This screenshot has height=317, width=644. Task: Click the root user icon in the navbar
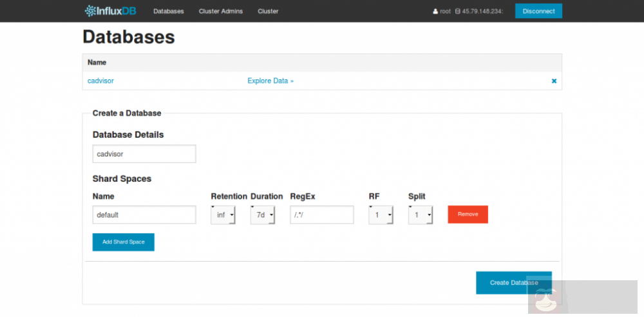435,12
